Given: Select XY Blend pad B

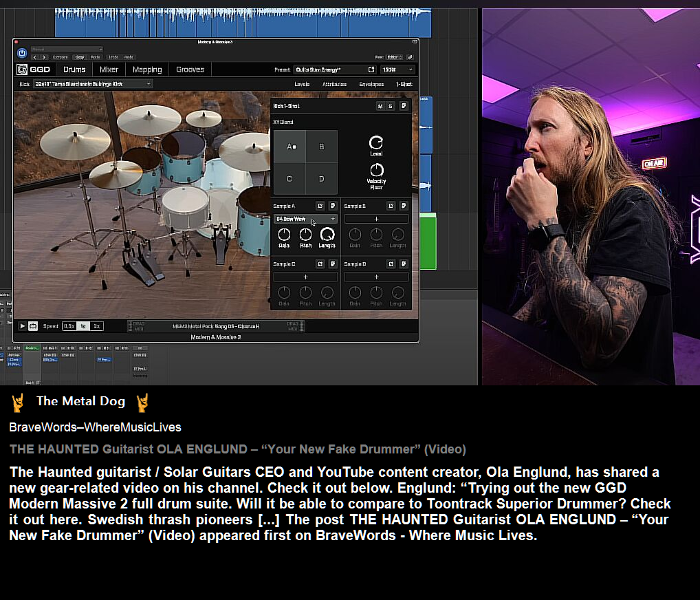Looking at the screenshot, I should [x=322, y=147].
